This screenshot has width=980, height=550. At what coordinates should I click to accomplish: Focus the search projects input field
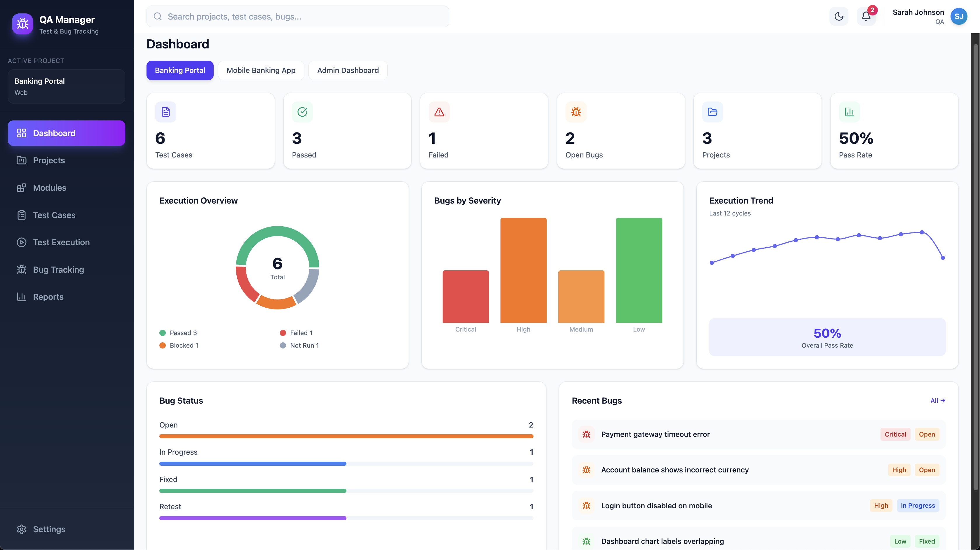297,16
